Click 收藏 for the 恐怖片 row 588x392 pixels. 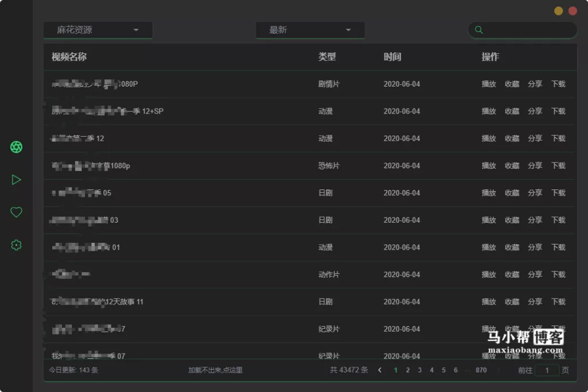[x=512, y=166]
